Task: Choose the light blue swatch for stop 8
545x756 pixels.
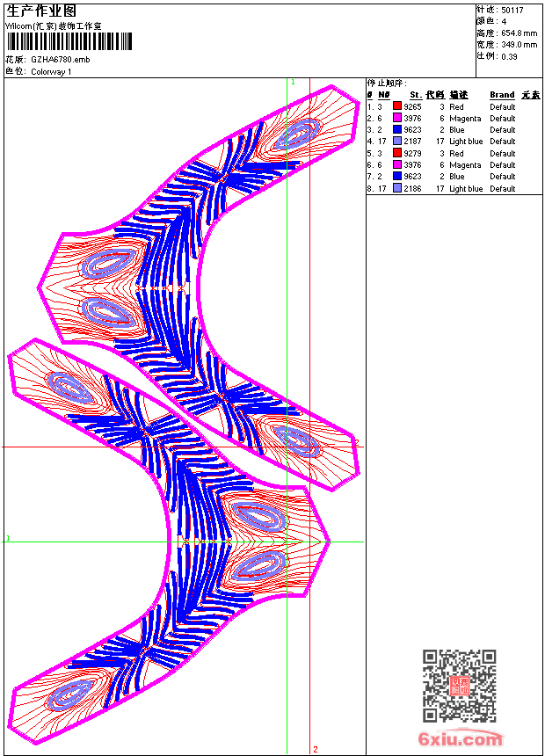Action: 397,188
